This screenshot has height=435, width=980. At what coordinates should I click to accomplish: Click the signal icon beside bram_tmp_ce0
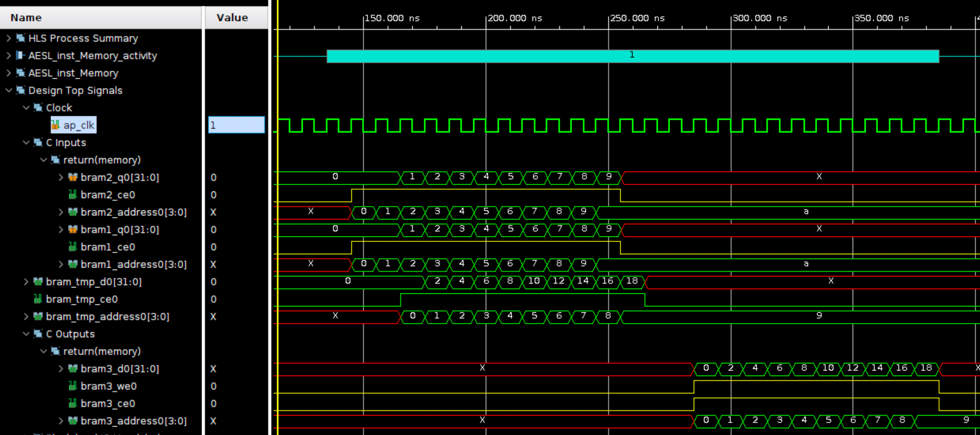point(38,299)
